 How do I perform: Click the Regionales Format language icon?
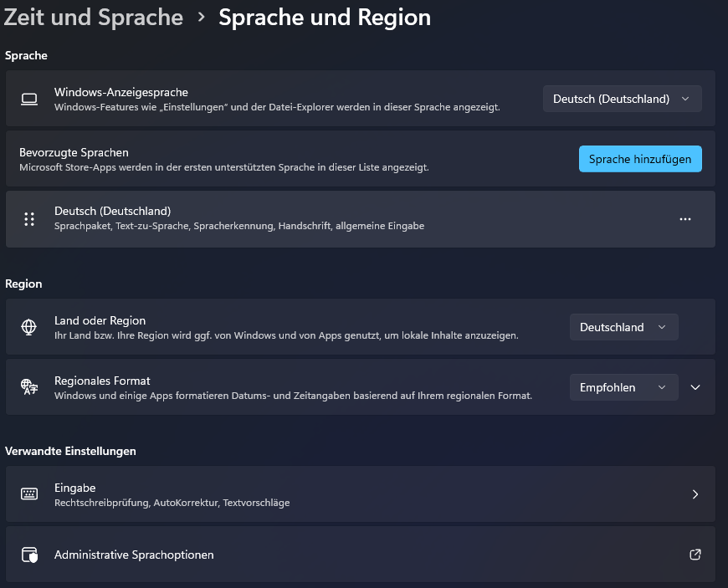click(x=29, y=387)
